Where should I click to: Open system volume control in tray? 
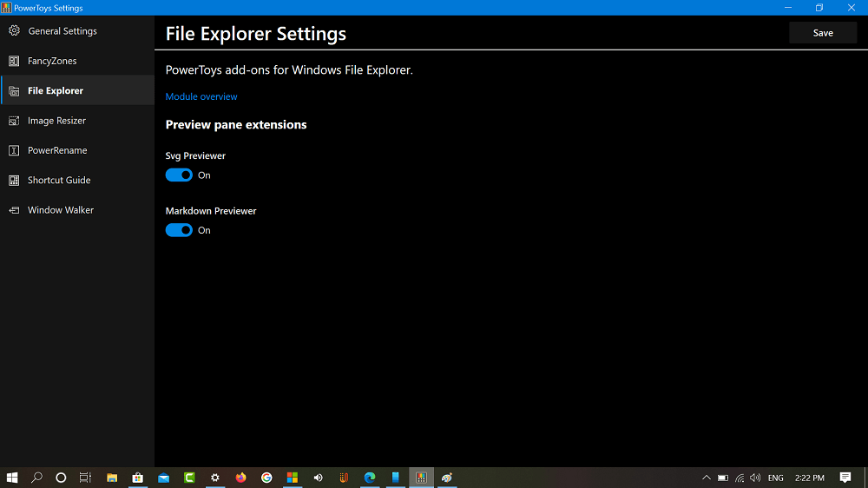pyautogui.click(x=756, y=478)
